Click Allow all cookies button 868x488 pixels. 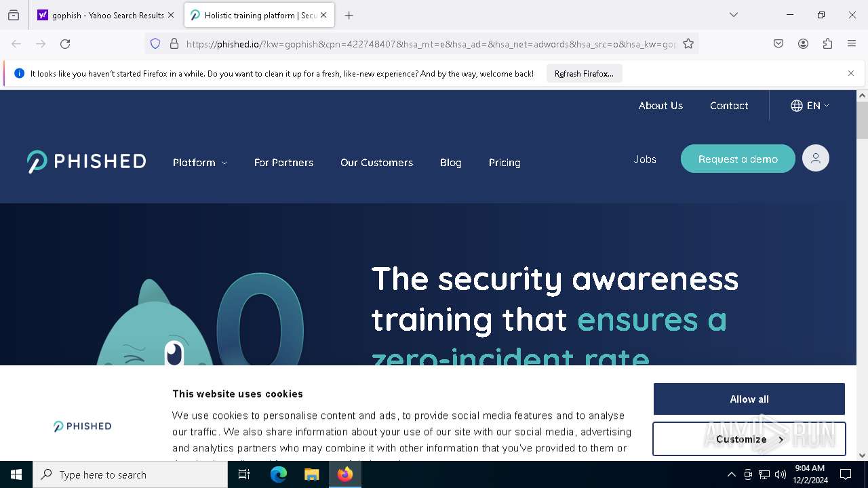[749, 399]
